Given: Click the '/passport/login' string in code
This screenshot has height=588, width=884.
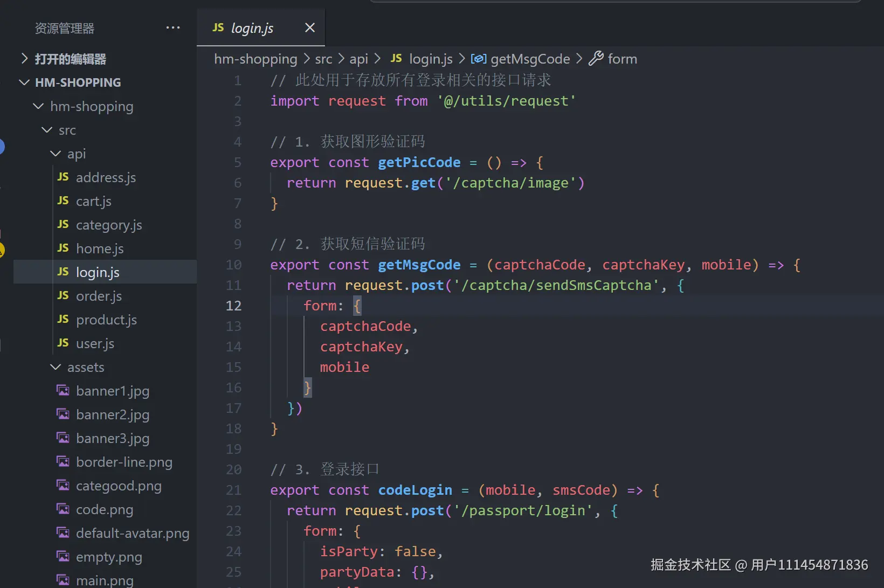Looking at the screenshot, I should (523, 510).
